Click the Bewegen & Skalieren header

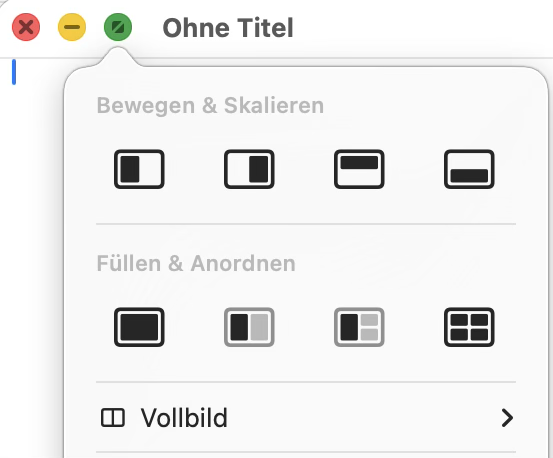point(210,105)
